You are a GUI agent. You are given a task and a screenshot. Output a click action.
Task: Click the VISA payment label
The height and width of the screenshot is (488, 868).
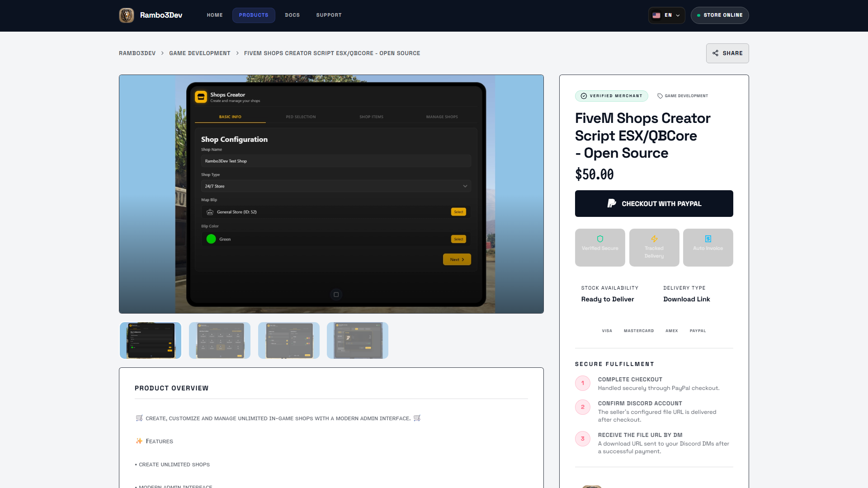607,331
